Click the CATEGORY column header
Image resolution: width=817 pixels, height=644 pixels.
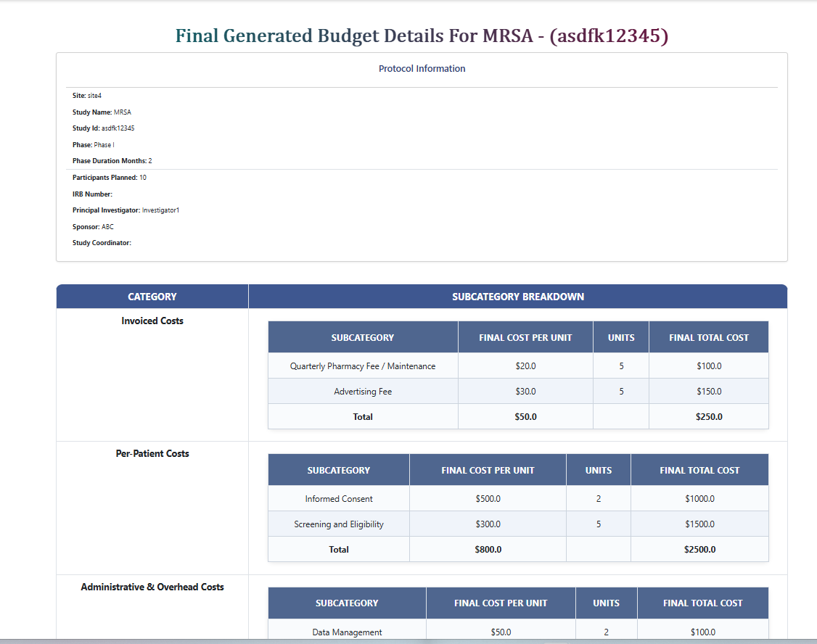point(152,296)
